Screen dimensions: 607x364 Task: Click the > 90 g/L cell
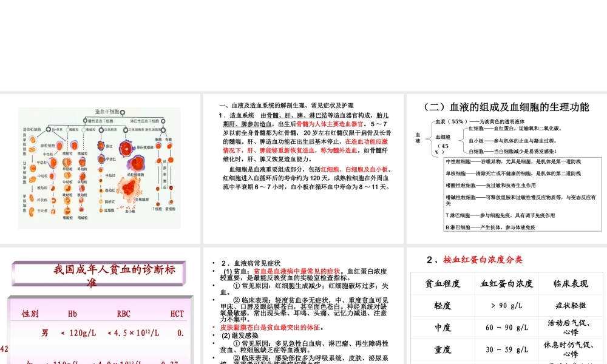(507, 306)
